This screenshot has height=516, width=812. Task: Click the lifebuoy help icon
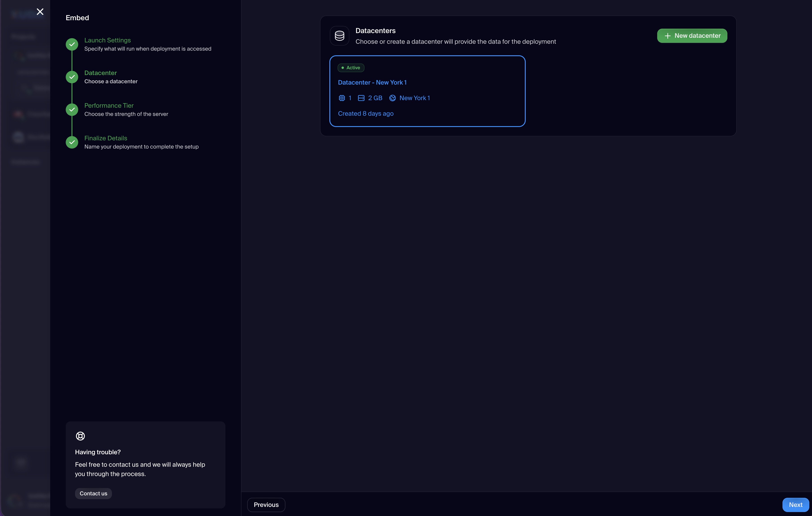[80, 436]
